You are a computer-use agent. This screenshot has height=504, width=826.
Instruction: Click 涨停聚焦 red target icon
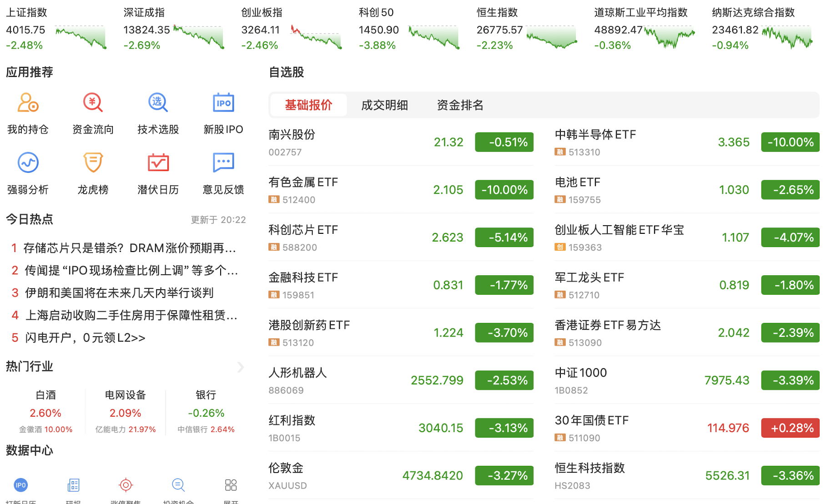tap(126, 486)
